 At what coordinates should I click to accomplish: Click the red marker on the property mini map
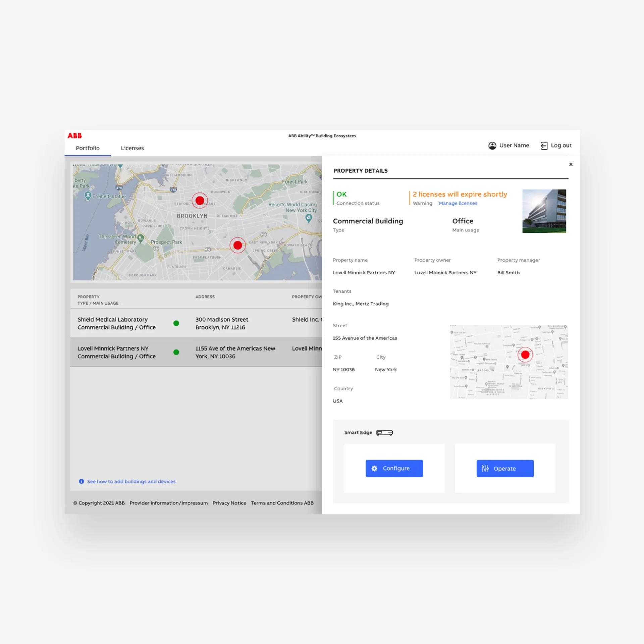(525, 355)
